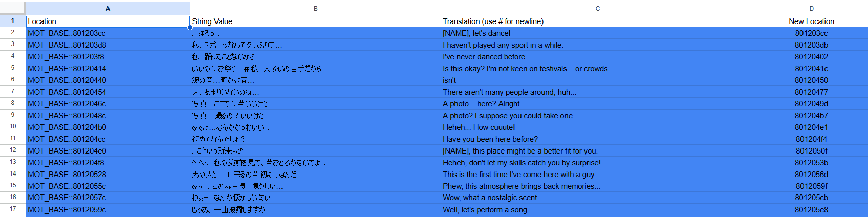Select the '[NAME], let's dance!' translation cell

597,33
